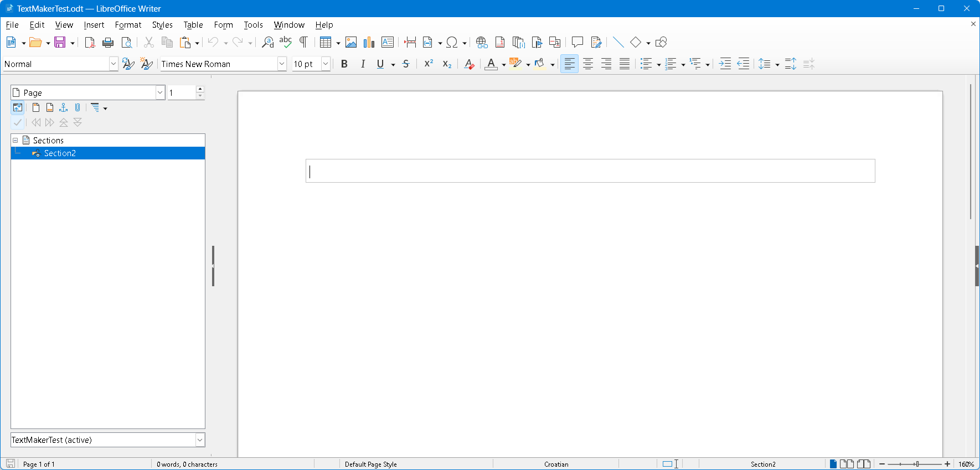
Task: Toggle Bold formatting
Action: [x=344, y=64]
